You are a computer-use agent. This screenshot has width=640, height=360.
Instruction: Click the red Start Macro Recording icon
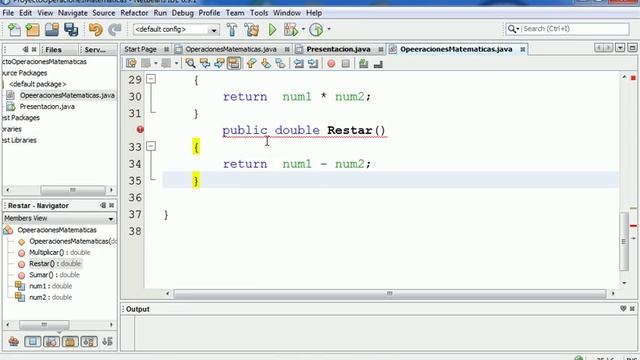pyautogui.click(x=331, y=64)
